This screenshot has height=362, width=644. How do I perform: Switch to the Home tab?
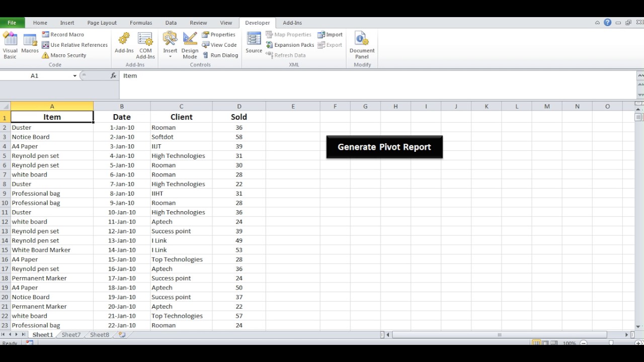(x=40, y=23)
